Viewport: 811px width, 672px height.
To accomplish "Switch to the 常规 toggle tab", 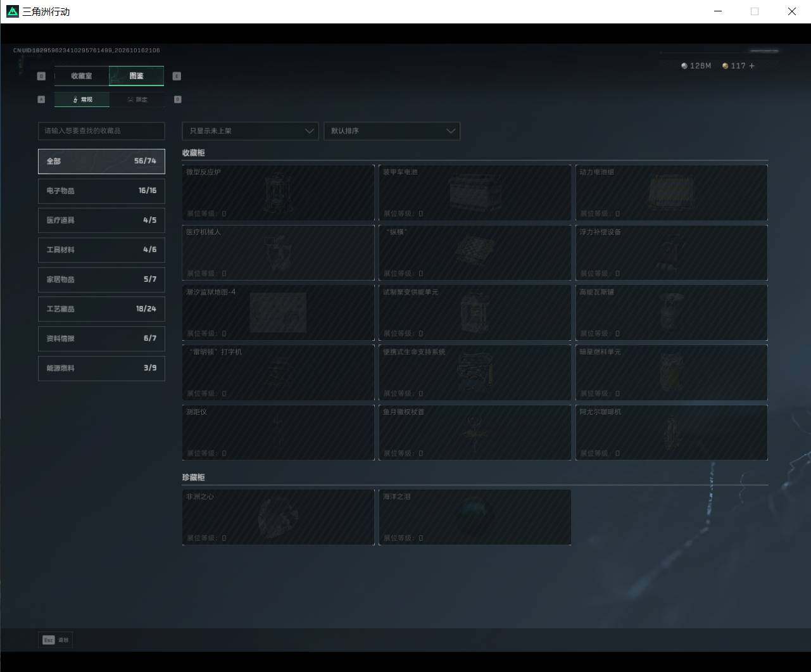I will 82,99.
